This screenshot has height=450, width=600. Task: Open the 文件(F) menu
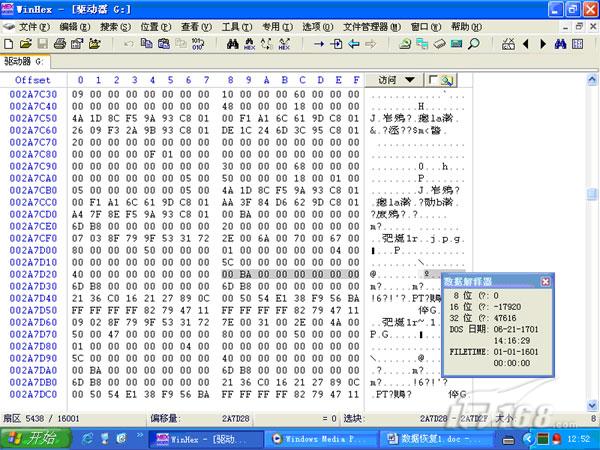coord(34,26)
